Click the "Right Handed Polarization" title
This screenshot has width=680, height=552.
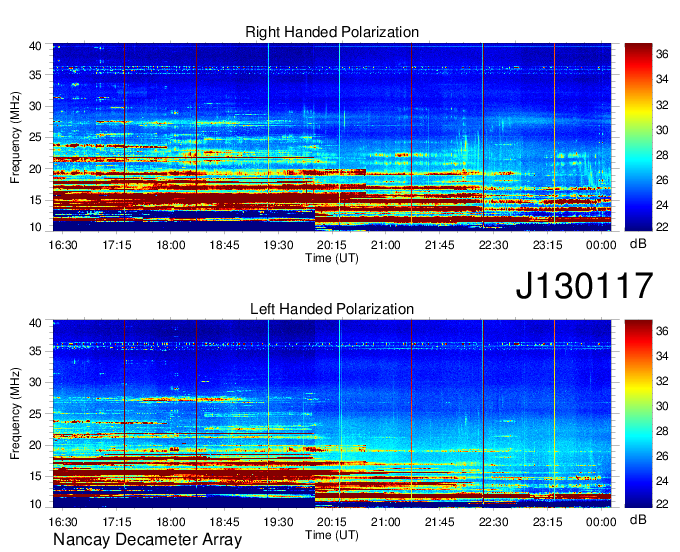(332, 32)
